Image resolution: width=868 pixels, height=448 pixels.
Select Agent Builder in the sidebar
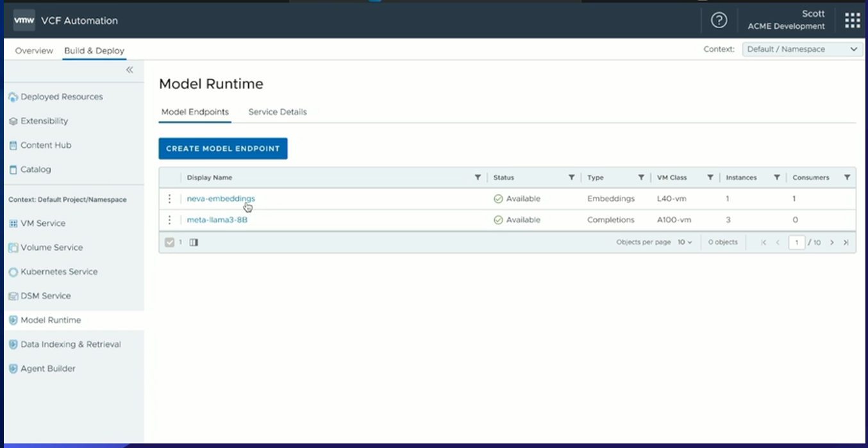click(x=47, y=369)
